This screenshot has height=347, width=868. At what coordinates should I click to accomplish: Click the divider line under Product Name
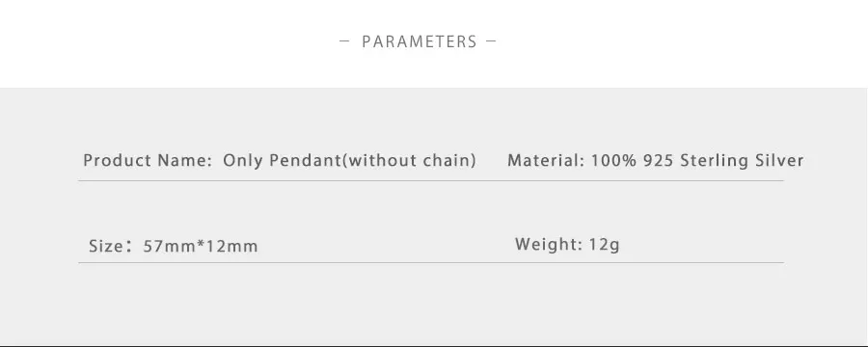point(431,180)
